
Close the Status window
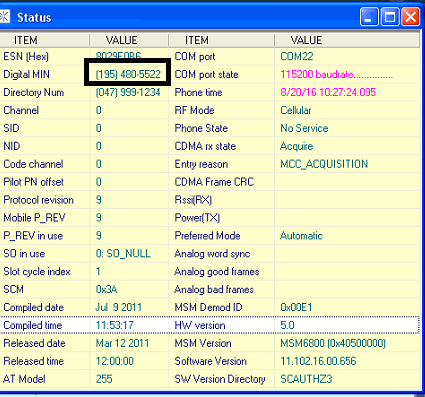tap(411, 17)
